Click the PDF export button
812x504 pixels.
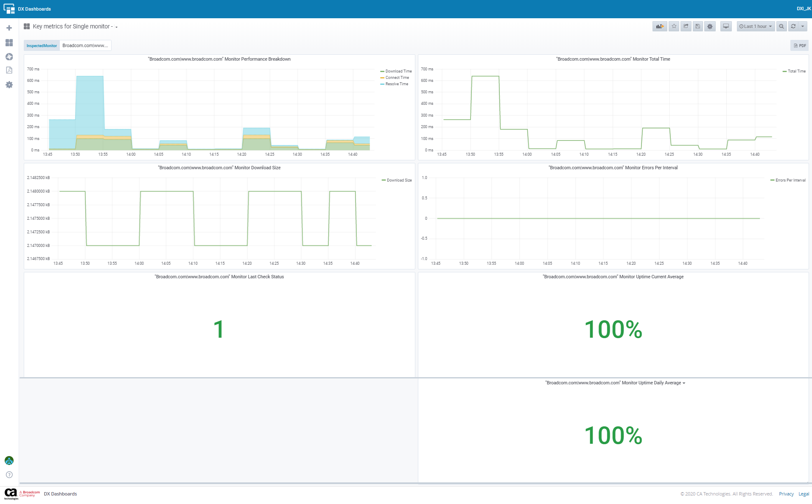tap(799, 45)
